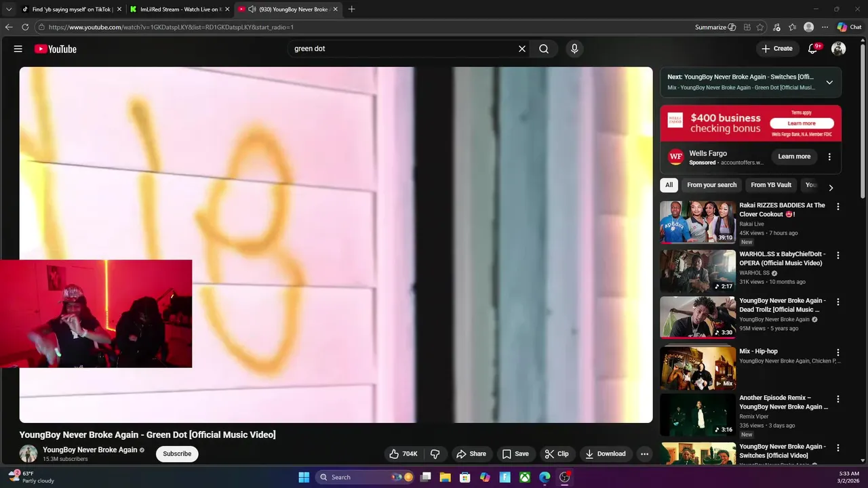Viewport: 868px width, 488px height.
Task: Start voice search with the microphone
Action: click(574, 49)
